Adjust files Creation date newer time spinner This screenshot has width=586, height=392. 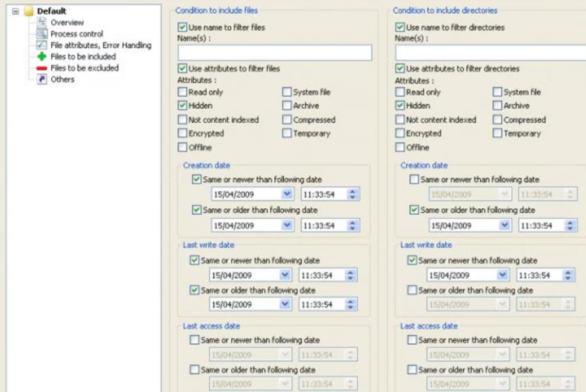[x=353, y=194]
